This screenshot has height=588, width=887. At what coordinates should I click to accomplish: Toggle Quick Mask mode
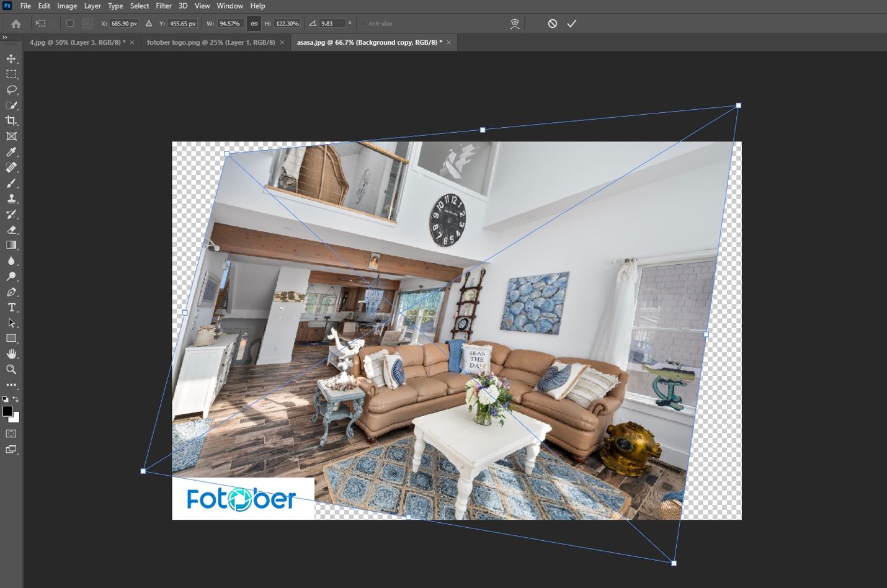(11, 434)
